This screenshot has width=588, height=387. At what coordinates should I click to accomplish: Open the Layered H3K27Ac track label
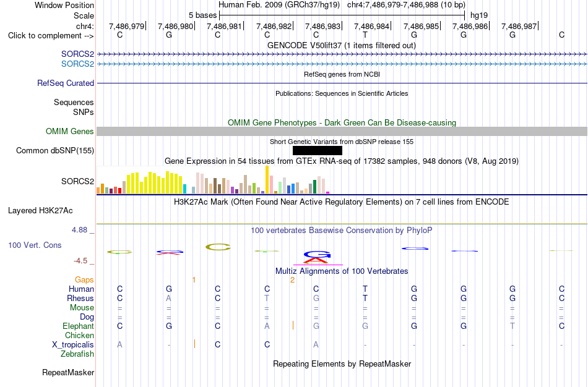tap(40, 211)
